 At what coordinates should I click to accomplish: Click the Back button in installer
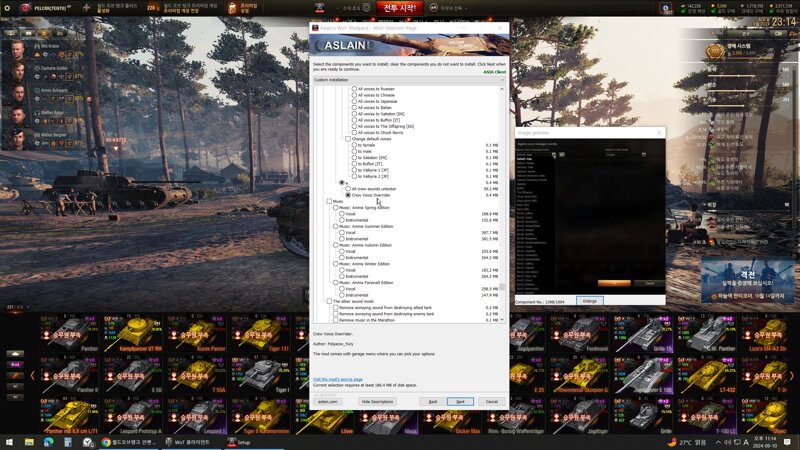click(x=433, y=402)
